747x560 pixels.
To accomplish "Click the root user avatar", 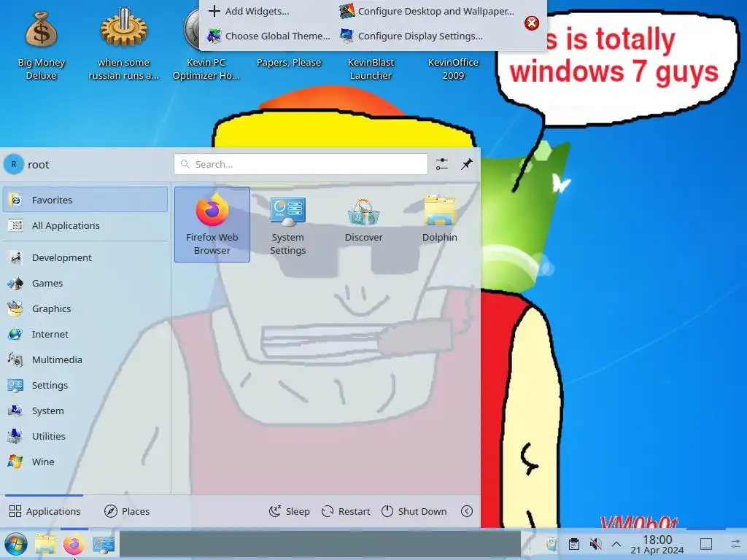I will tap(14, 164).
